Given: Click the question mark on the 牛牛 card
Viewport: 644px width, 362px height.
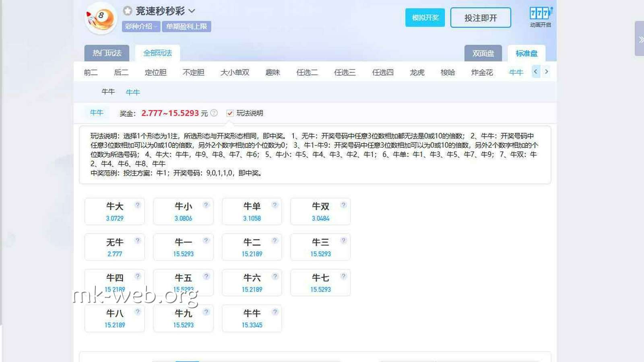Looking at the screenshot, I should 275,312.
